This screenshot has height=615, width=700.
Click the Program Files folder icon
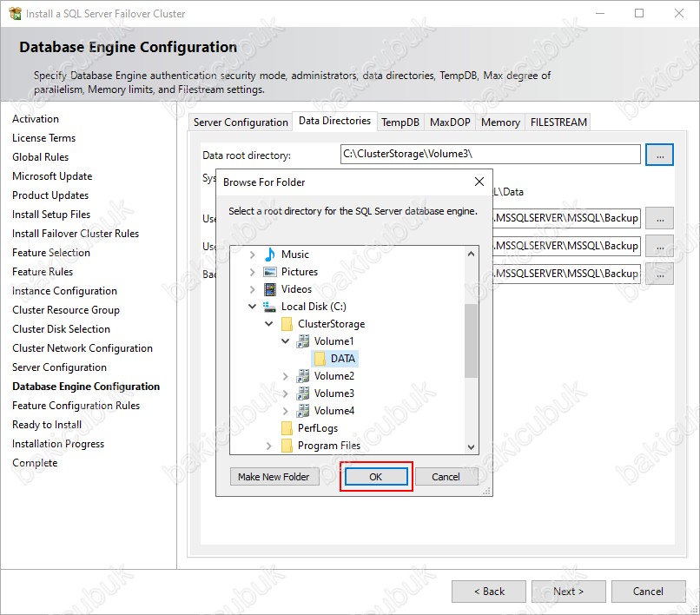287,446
